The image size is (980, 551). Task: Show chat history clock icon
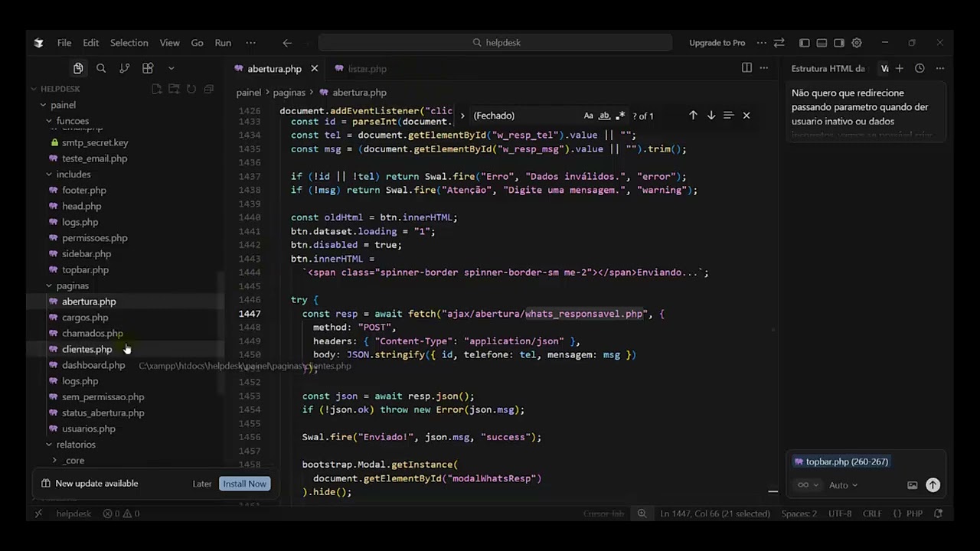(920, 69)
